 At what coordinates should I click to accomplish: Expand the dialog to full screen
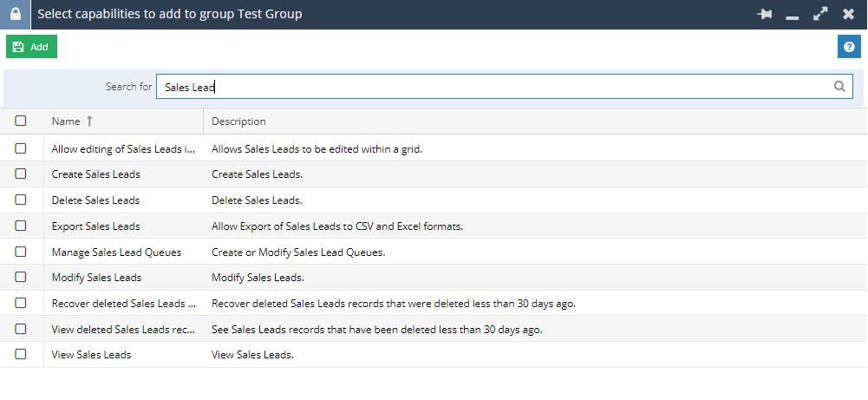820,15
